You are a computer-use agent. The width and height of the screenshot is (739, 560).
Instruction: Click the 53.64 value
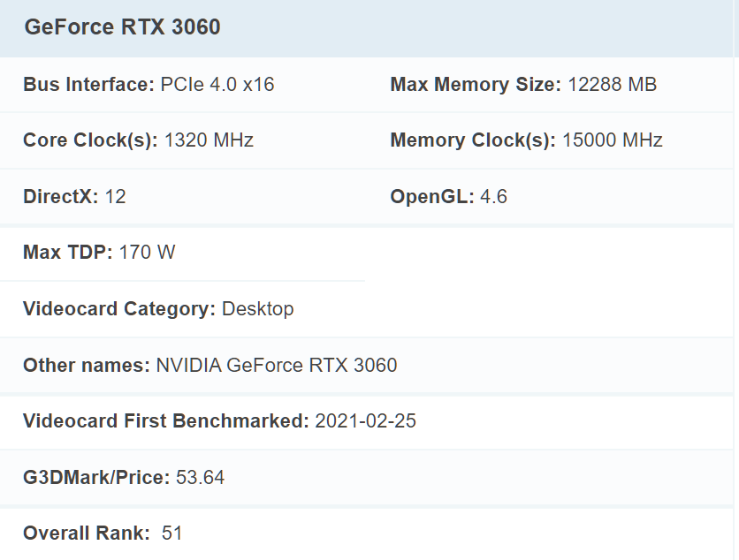tap(201, 477)
